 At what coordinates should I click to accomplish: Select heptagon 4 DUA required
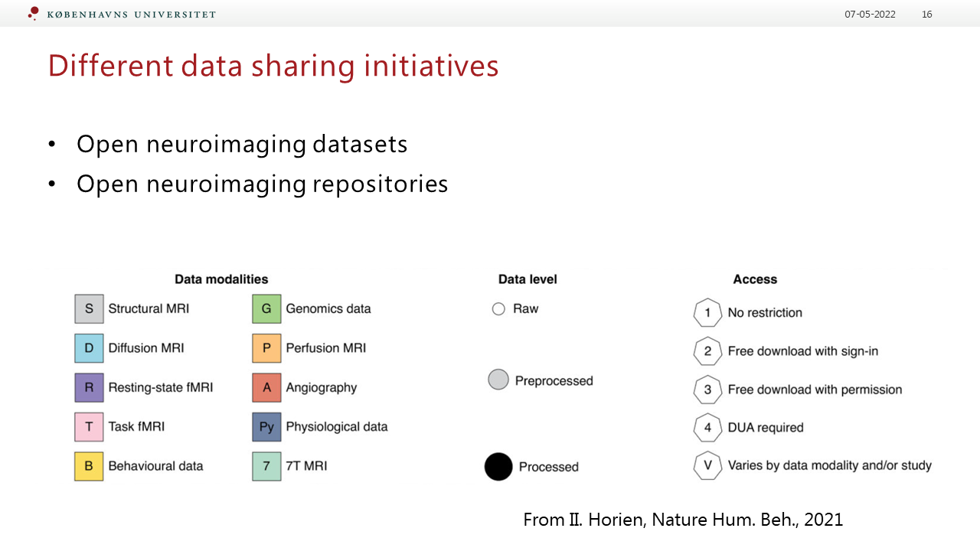click(x=707, y=428)
